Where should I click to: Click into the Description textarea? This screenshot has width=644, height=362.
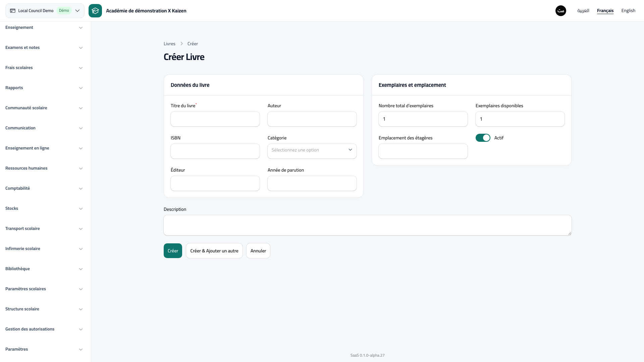[368, 225]
